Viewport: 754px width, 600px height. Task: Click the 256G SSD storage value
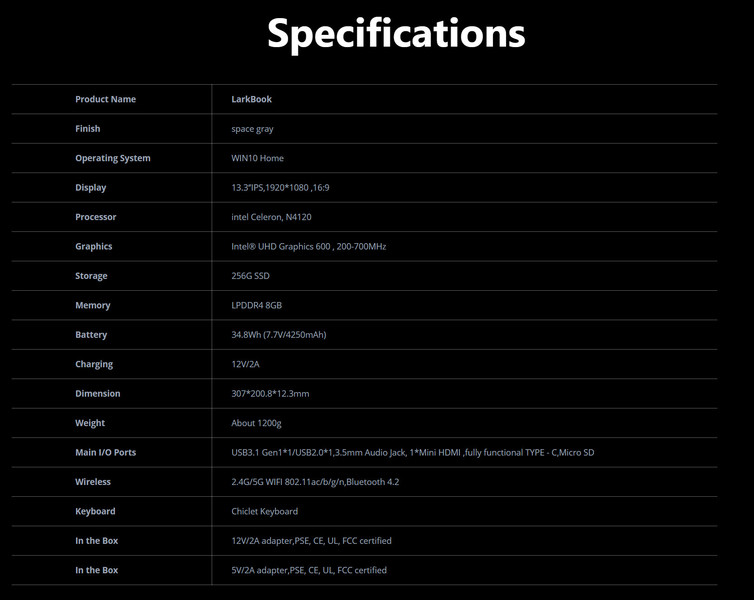pyautogui.click(x=251, y=276)
